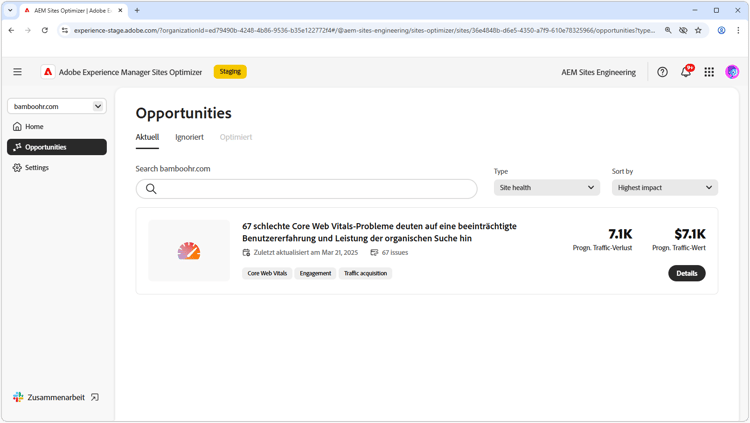The image size is (750, 423).
Task: Open the site information icon in address bar
Action: pyautogui.click(x=65, y=30)
